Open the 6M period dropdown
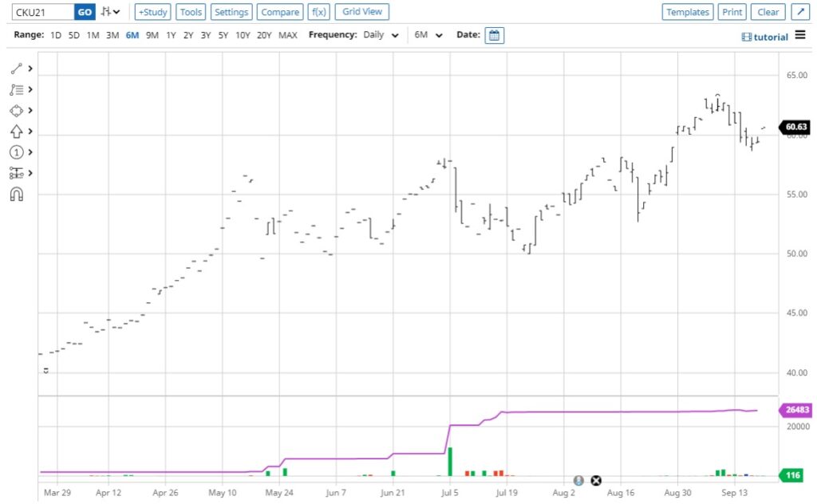817x504 pixels. click(428, 35)
